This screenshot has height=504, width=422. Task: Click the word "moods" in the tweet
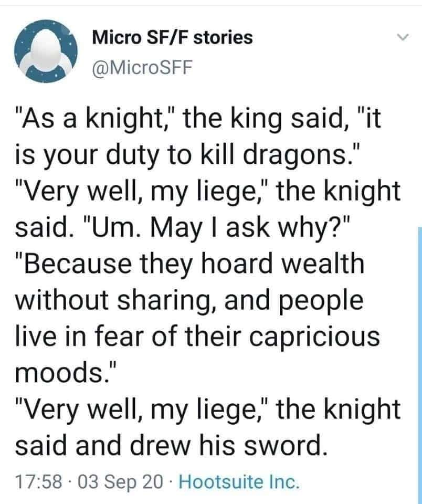click(61, 374)
